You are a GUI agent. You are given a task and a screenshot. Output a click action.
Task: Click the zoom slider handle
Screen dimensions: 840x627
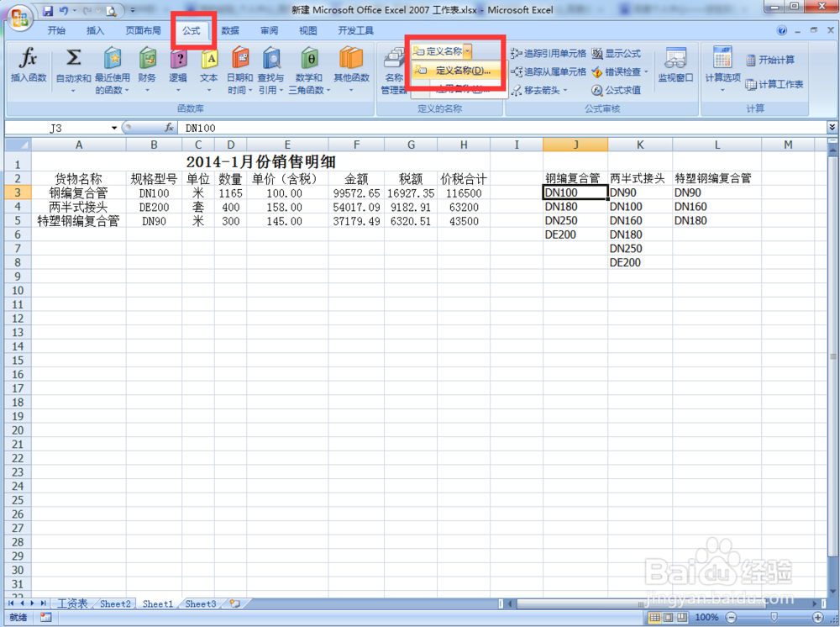pyautogui.click(x=774, y=618)
